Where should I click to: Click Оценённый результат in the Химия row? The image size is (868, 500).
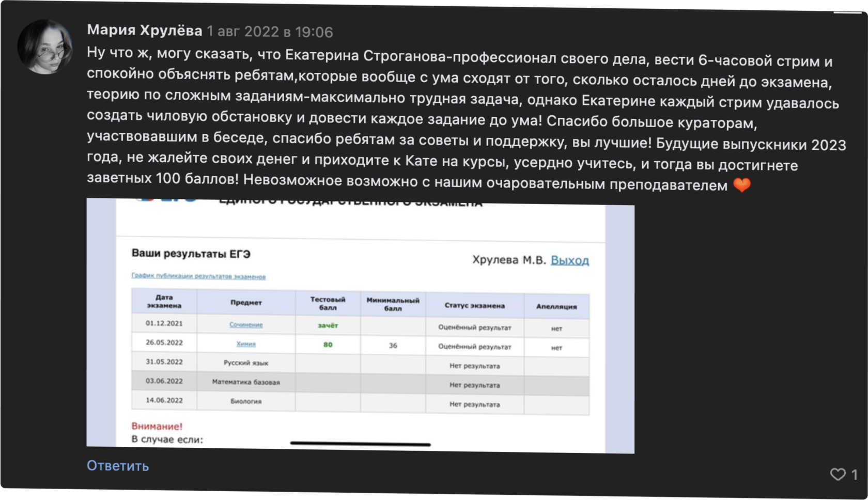[x=475, y=347]
